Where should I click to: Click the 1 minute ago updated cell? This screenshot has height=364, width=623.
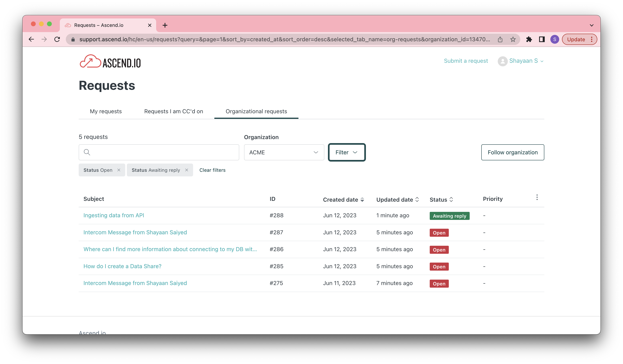pos(393,215)
